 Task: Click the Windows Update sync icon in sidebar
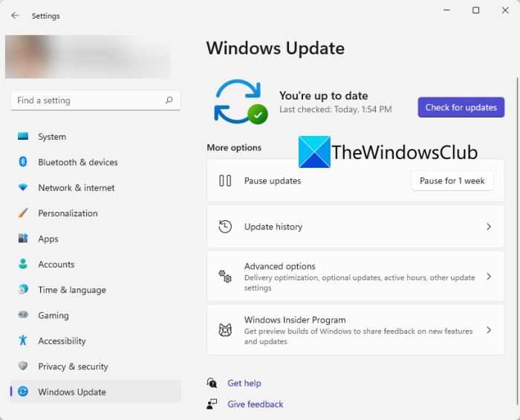(x=23, y=392)
